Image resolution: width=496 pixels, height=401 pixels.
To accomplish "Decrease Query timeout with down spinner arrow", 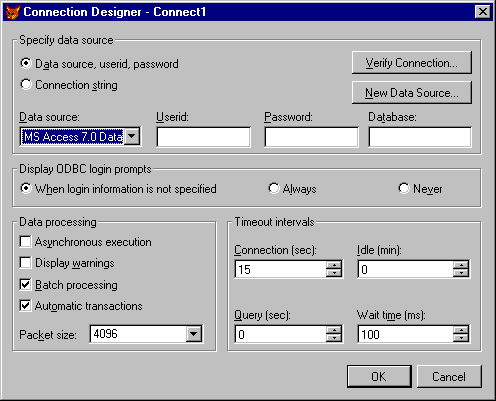I will click(334, 338).
